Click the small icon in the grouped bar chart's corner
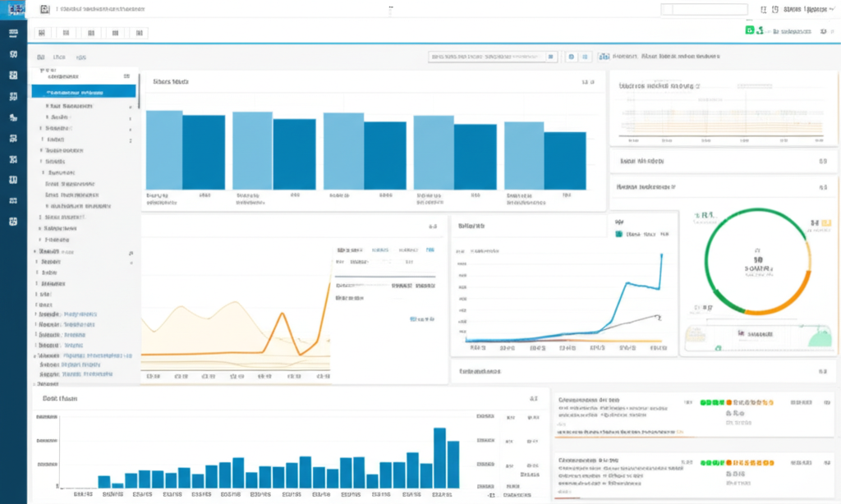This screenshot has width=841, height=504. pyautogui.click(x=586, y=82)
